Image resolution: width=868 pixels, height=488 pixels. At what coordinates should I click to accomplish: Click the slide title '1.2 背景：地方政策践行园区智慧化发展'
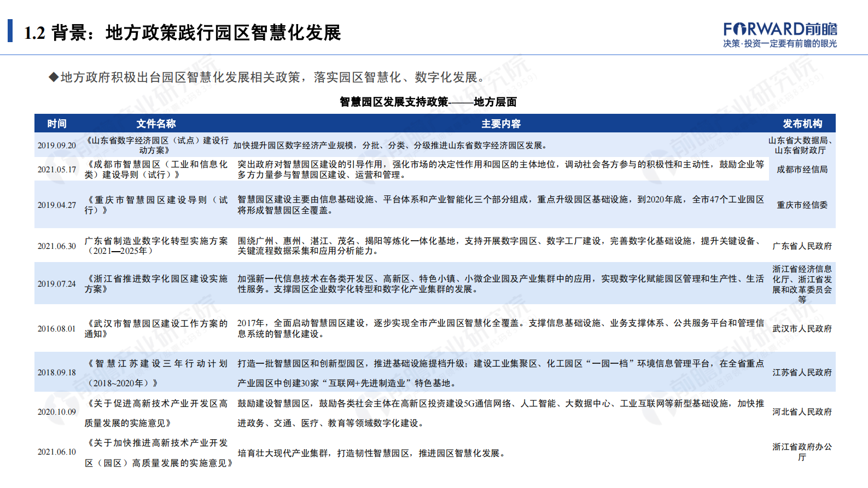(182, 33)
